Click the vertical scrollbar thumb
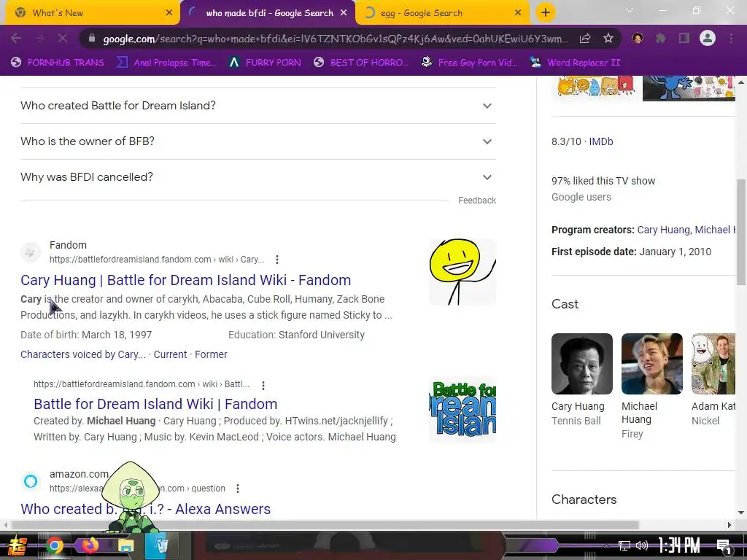 (741, 233)
